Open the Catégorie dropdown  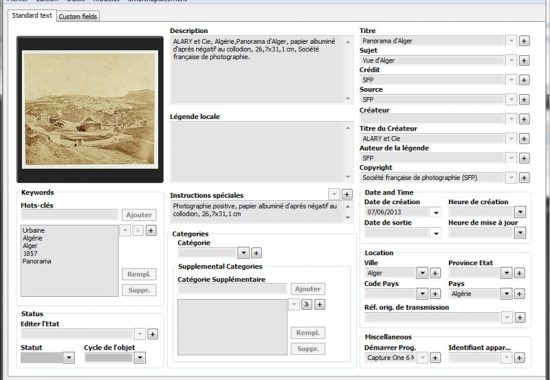pos(243,253)
